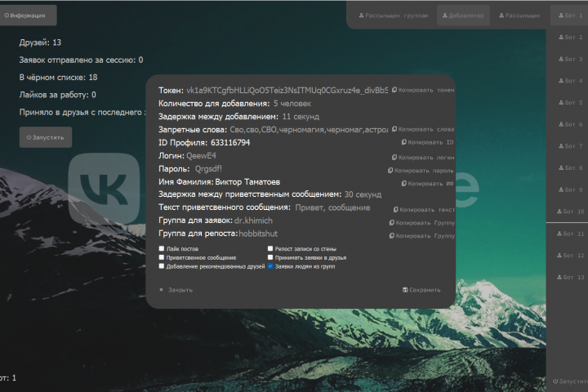Open Бот 11 from bot list
This screenshot has width=588, height=392.
coord(570,234)
